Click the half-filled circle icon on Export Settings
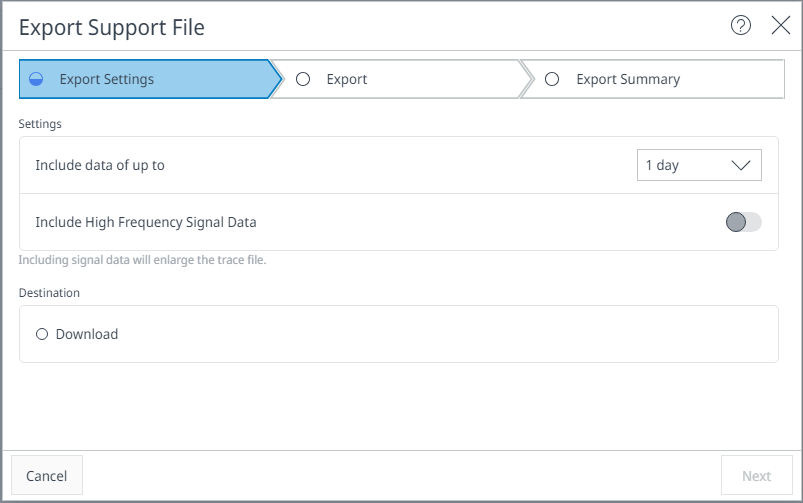 [x=37, y=80]
